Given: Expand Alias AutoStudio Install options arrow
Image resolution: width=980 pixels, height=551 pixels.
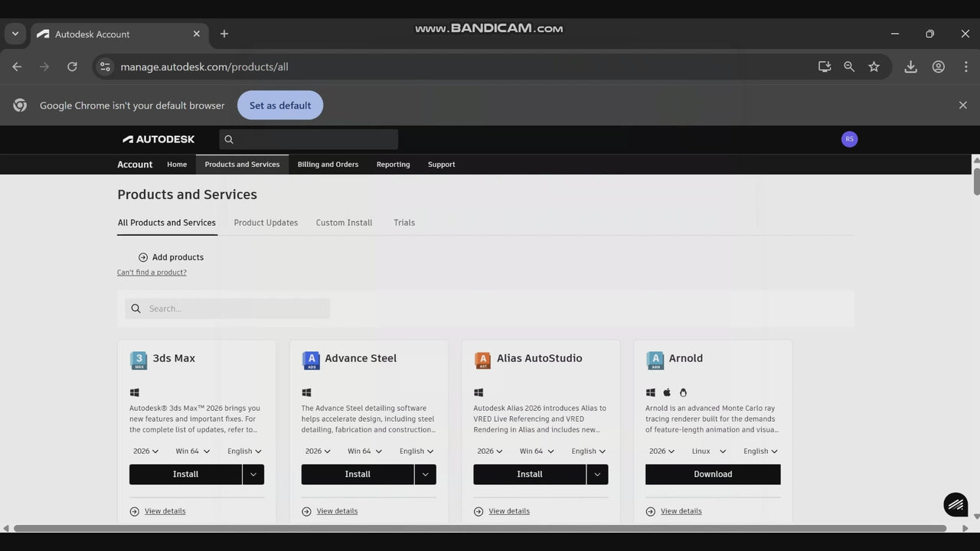Looking at the screenshot, I should pos(598,474).
